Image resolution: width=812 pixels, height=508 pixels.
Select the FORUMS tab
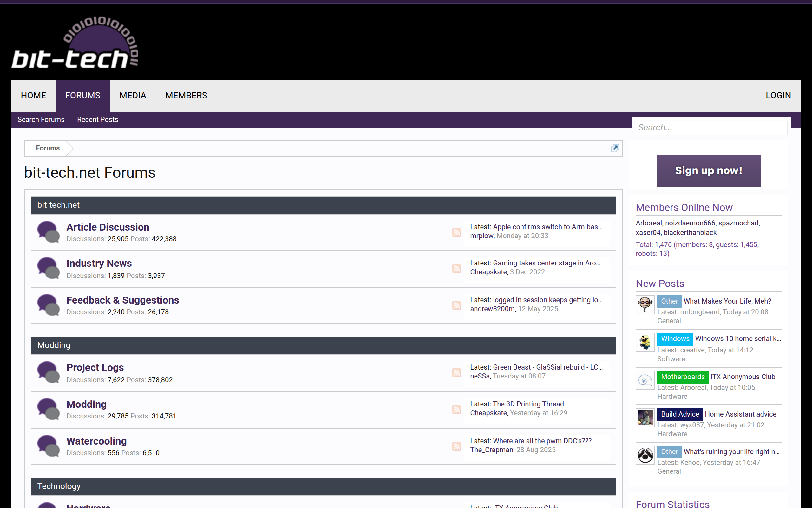coord(82,96)
